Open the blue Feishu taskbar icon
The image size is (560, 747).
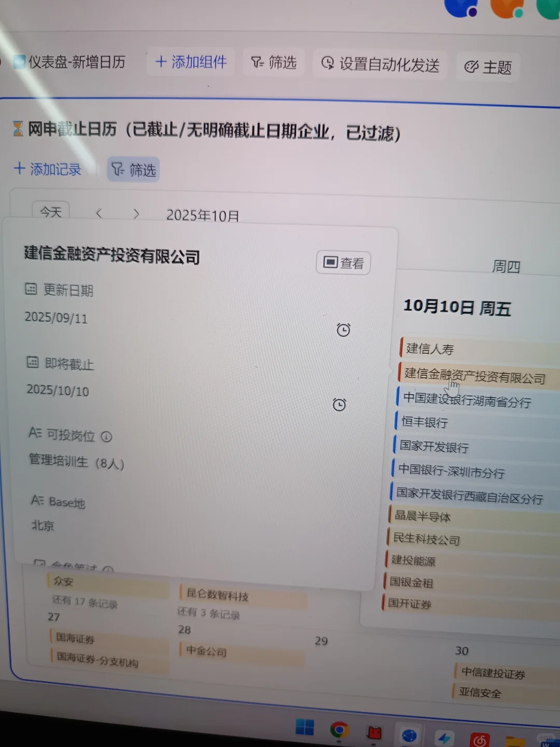pos(444,738)
